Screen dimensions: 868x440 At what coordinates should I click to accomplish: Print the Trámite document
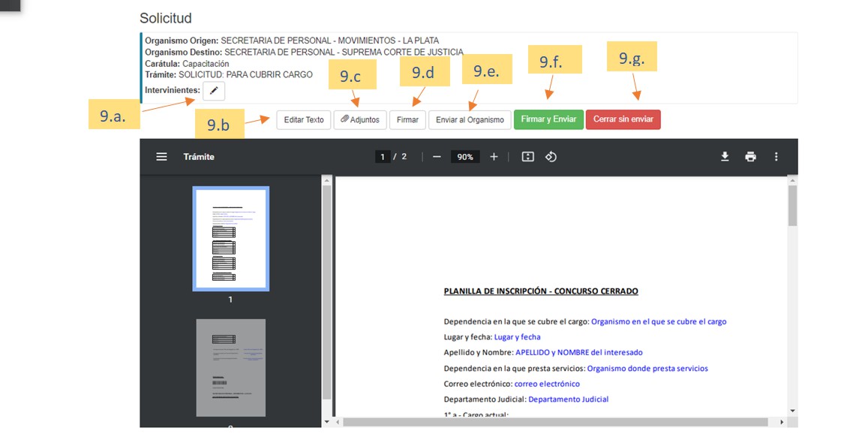[750, 157]
